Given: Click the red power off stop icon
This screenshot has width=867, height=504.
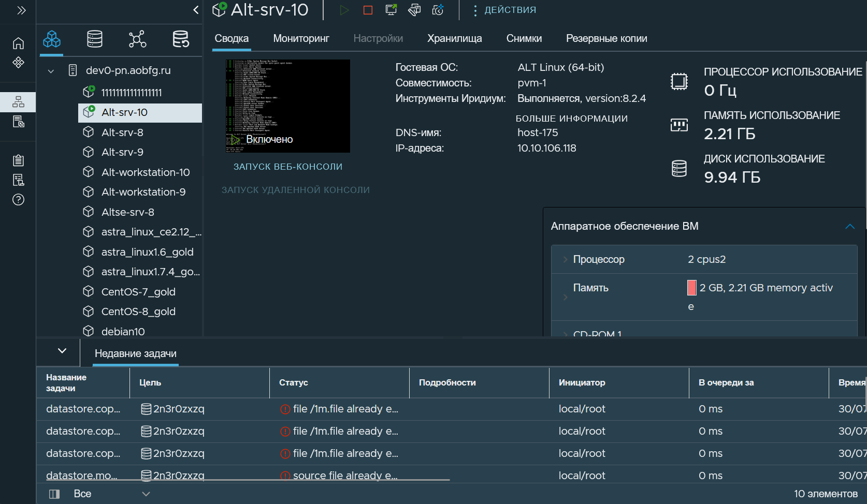Looking at the screenshot, I should pos(368,10).
